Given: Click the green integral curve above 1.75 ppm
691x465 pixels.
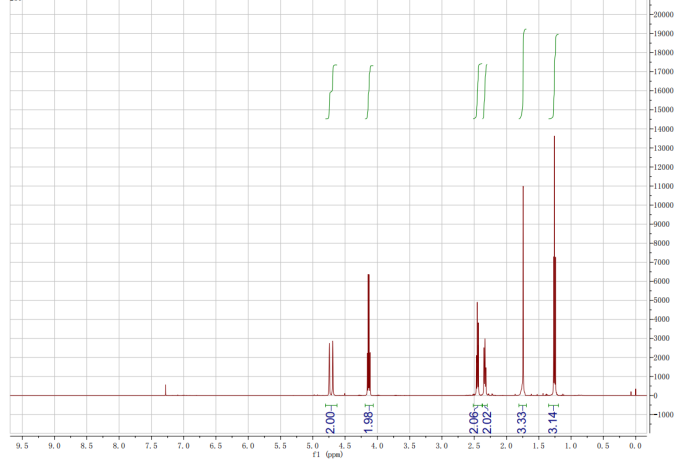Looking at the screenshot, I should click(x=523, y=70).
